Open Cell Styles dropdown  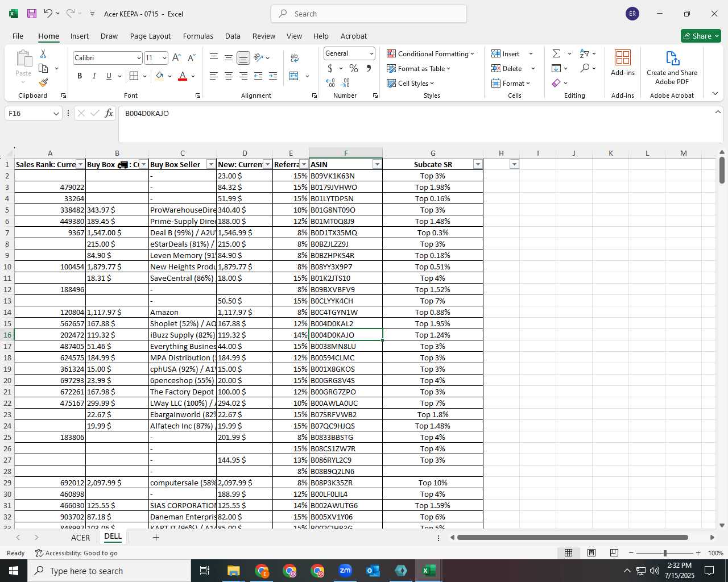[411, 83]
